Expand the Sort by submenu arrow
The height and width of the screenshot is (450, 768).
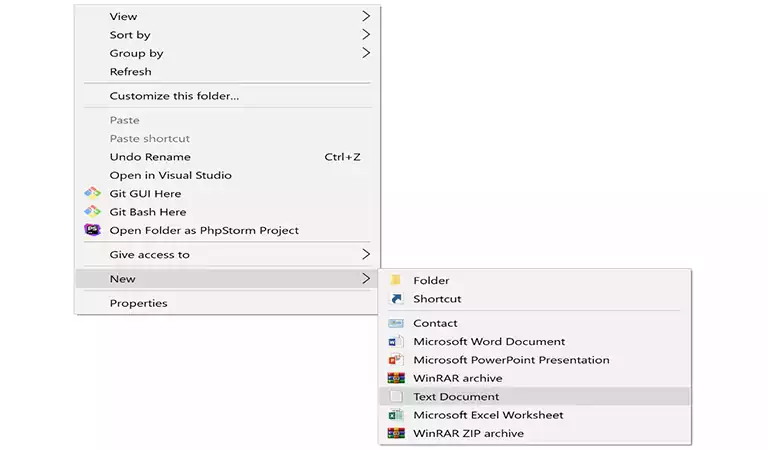pyautogui.click(x=366, y=34)
